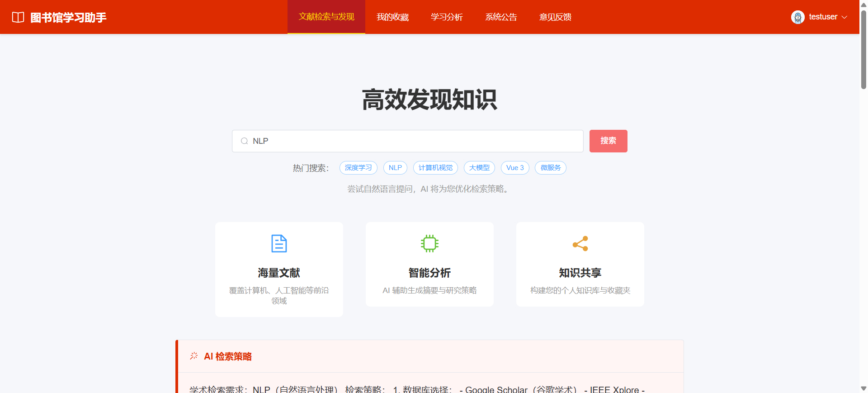Click the AI 检索策略 section heading
This screenshot has width=868, height=393.
(x=228, y=356)
